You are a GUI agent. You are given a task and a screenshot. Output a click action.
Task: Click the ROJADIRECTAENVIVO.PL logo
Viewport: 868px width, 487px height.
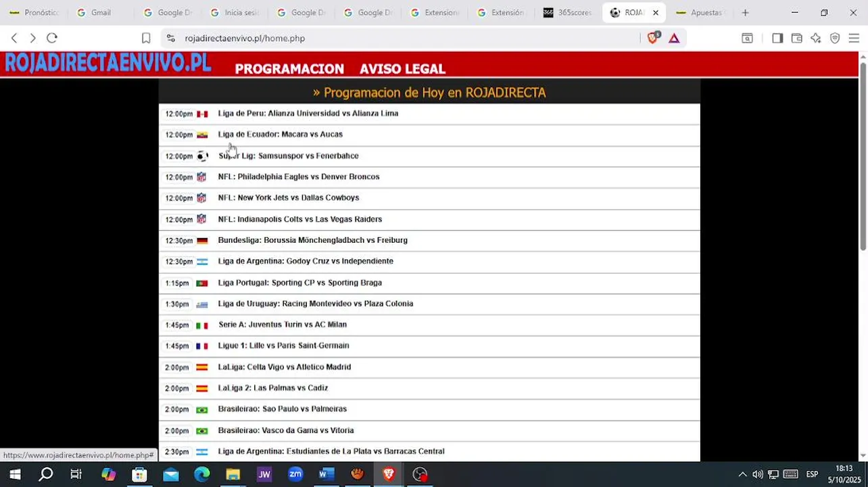pyautogui.click(x=108, y=63)
